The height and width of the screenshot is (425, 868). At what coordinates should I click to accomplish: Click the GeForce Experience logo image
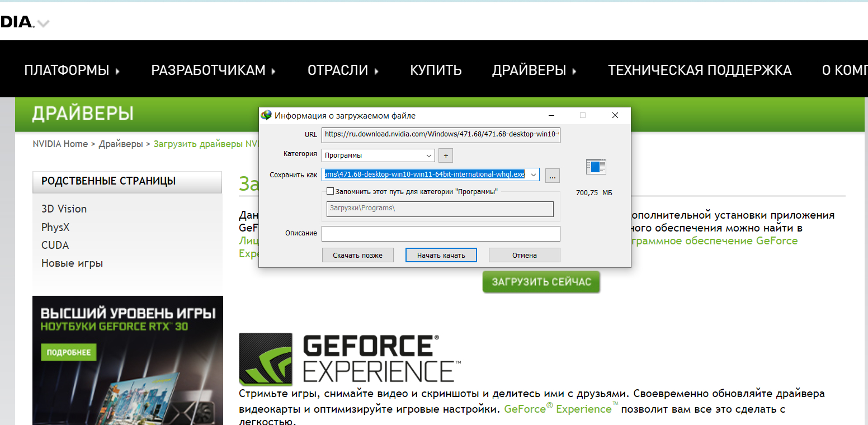click(350, 359)
